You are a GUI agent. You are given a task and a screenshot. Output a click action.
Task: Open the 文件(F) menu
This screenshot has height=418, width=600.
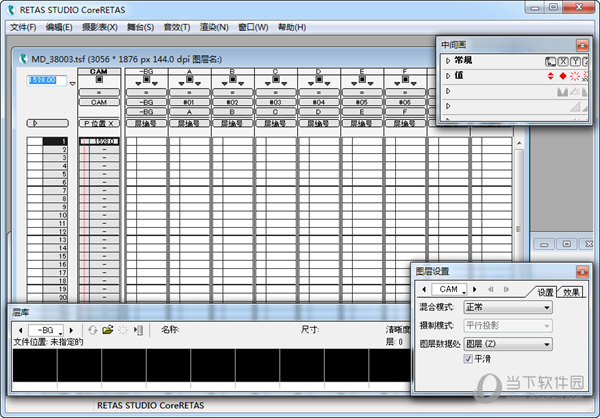click(x=23, y=28)
